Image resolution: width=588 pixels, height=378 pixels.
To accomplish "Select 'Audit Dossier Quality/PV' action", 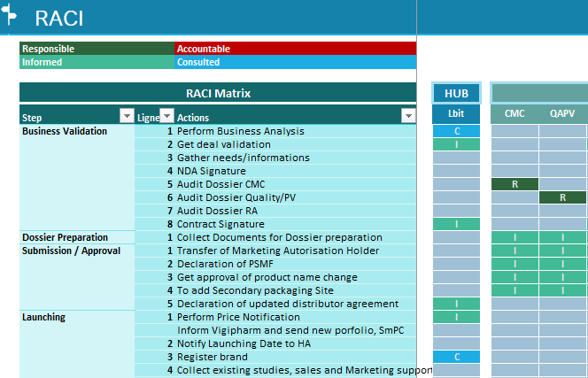I will point(296,197).
